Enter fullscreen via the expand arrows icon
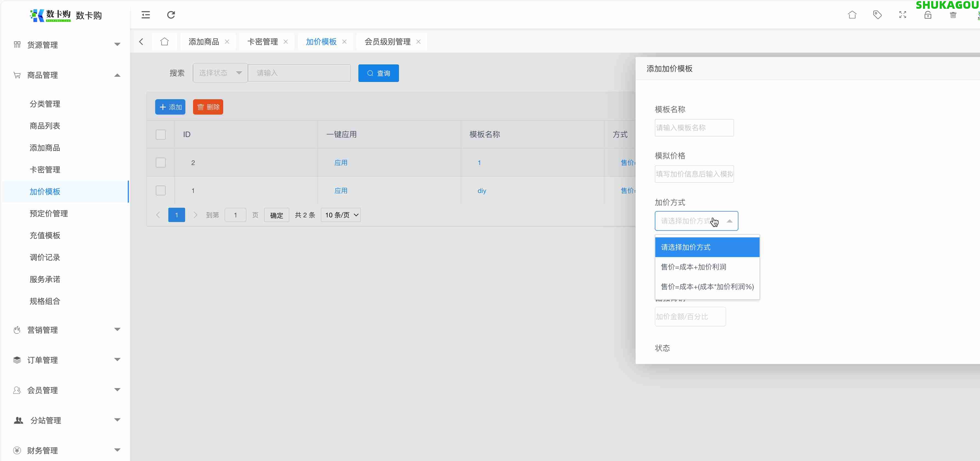This screenshot has width=980, height=461. click(902, 15)
